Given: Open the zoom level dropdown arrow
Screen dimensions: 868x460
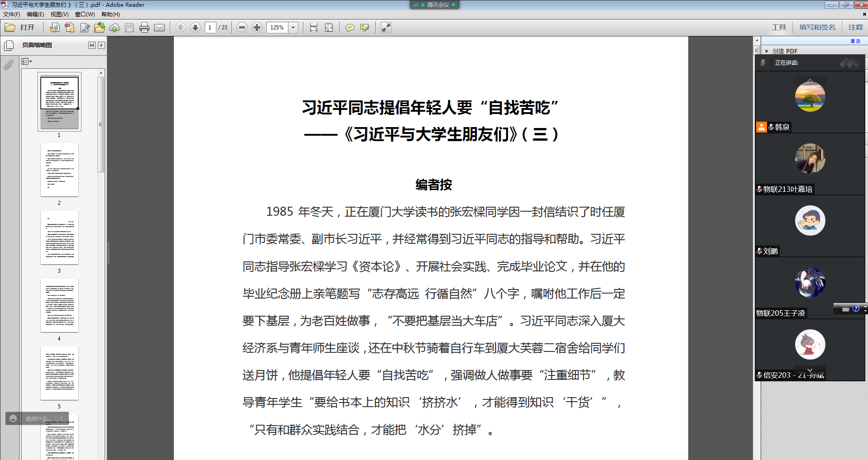Looking at the screenshot, I should tap(293, 28).
